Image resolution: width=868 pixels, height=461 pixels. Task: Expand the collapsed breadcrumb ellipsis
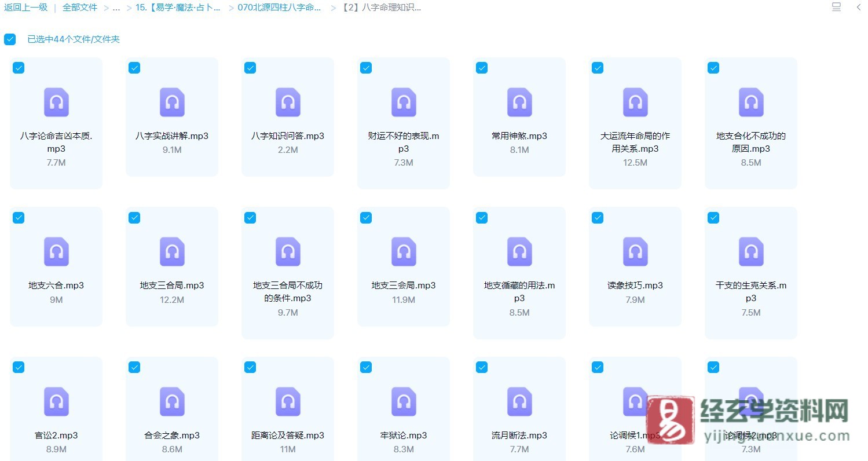click(x=116, y=8)
